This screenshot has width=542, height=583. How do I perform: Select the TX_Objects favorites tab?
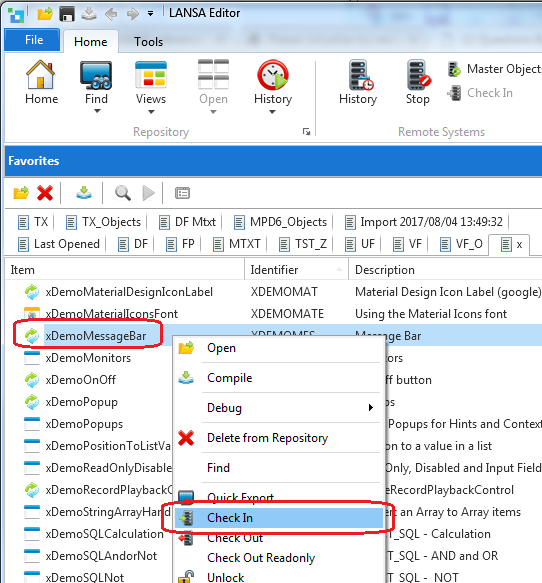click(x=103, y=222)
